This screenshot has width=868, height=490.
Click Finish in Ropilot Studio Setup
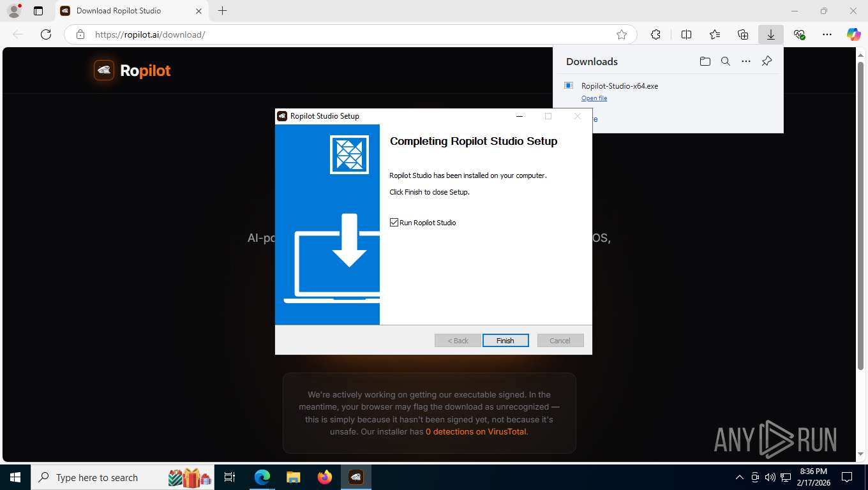tap(505, 341)
